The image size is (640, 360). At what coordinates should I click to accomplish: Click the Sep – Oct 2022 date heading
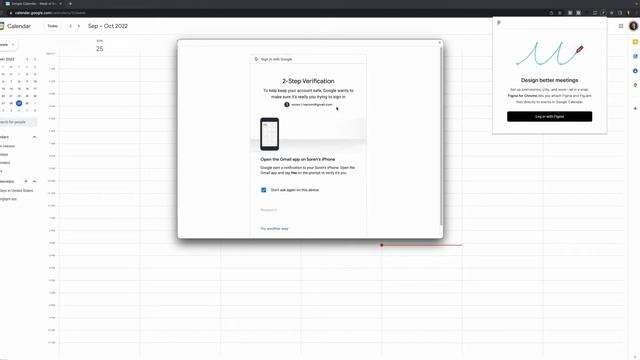point(108,26)
